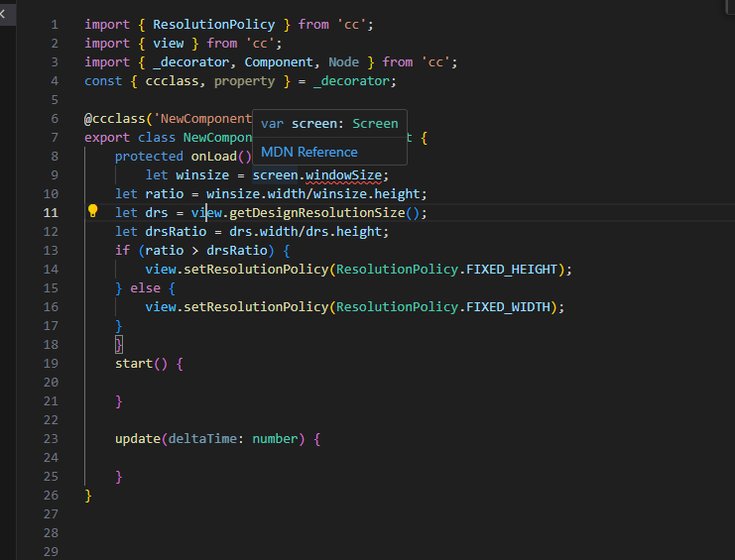Click '_decorator' in the line 3 import
This screenshot has height=560, width=735.
click(x=190, y=61)
